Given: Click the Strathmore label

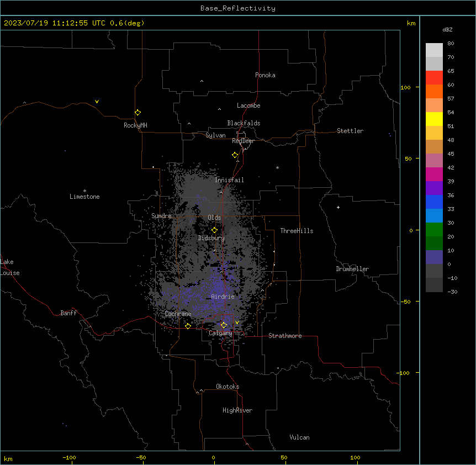Looking at the screenshot, I should click(x=285, y=336).
